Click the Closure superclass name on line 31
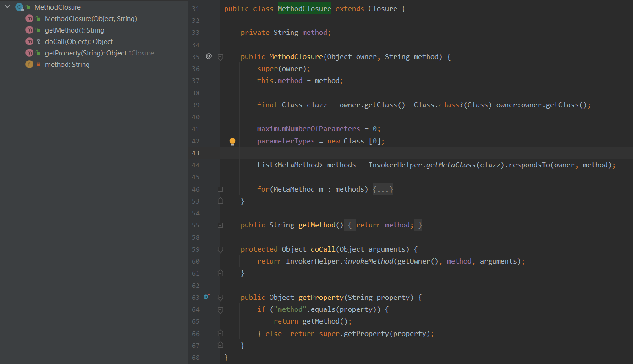Screen dimensions: 633x364 pos(383,9)
